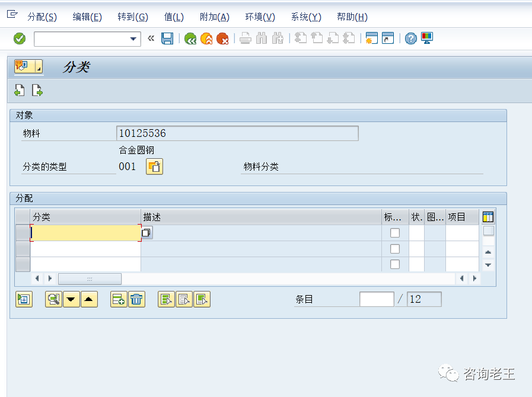Click the green checkmark Enter icon
Image resolution: width=532 pixels, height=397 pixels.
point(20,39)
